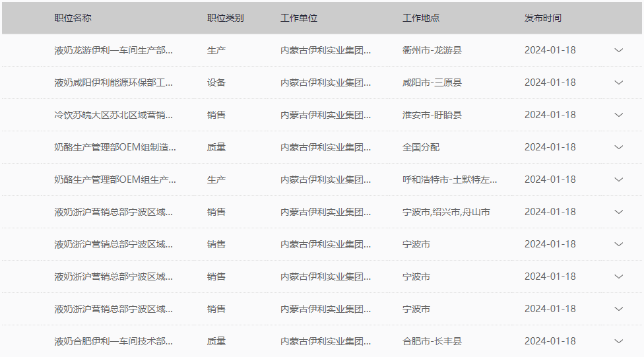This screenshot has height=357, width=644.
Task: Expand the 冷饮苏皖大区苏北区域营销 row chevron
Action: point(618,115)
